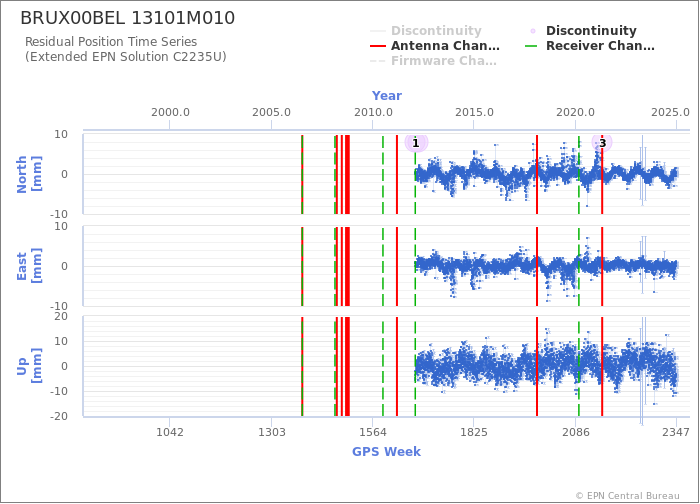Click the East [mm] axis label

[x=29, y=266]
